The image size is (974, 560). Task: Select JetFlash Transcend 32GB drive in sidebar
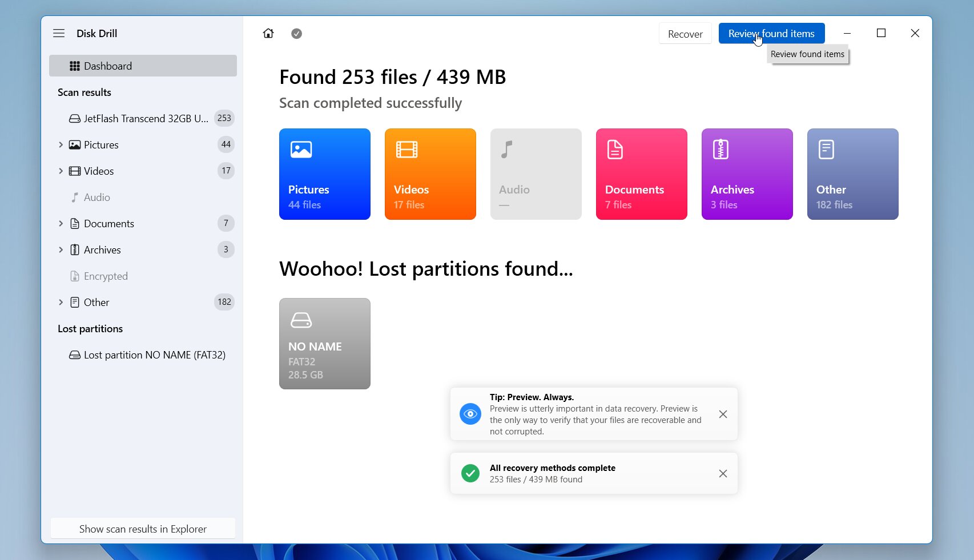143,118
